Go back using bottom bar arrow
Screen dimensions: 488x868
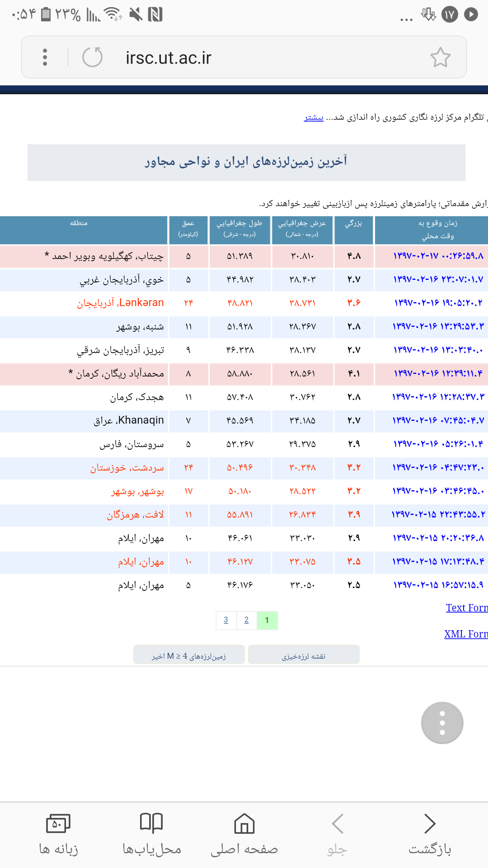tap(430, 835)
